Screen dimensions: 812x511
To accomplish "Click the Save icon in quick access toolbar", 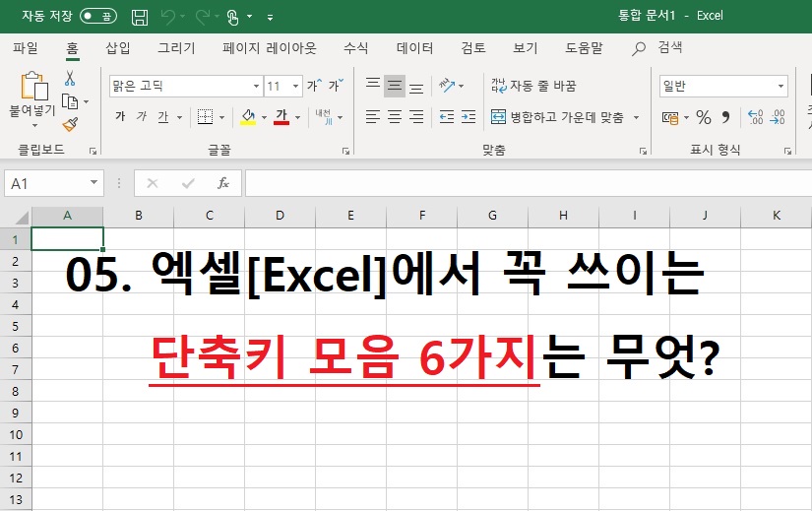I will pos(140,17).
